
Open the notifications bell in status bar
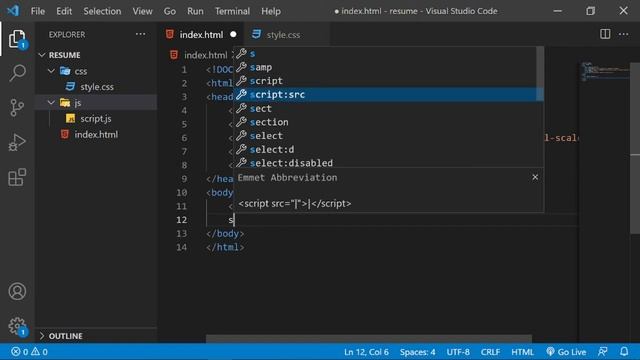click(x=624, y=351)
